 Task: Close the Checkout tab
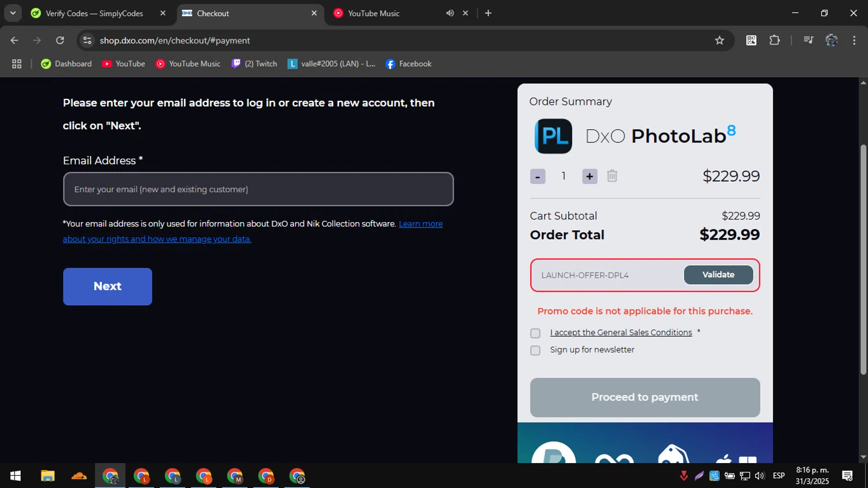click(314, 13)
